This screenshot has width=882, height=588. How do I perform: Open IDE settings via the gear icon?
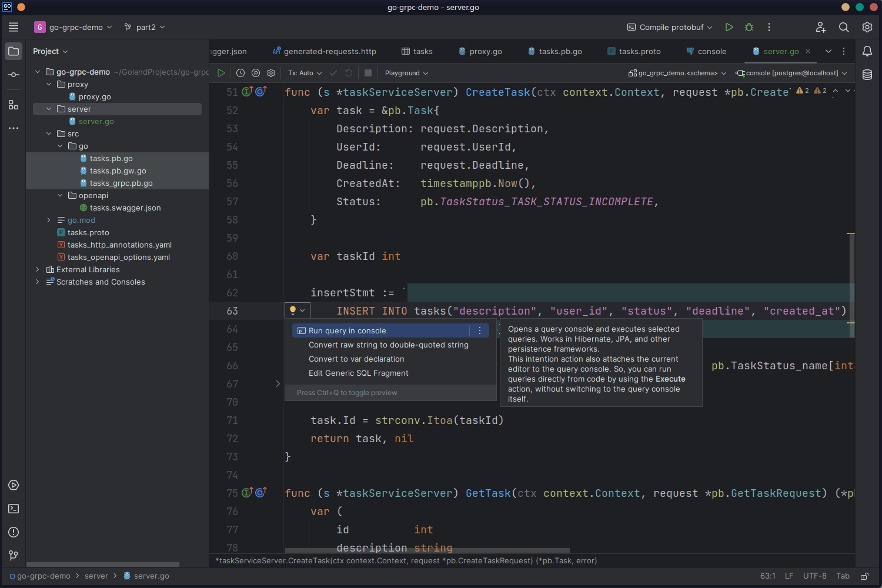click(867, 27)
